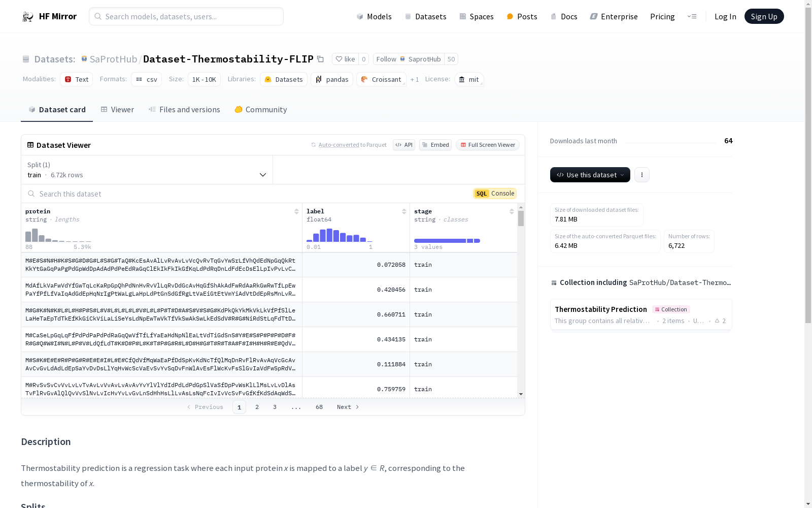Select the mit license tag

pyautogui.click(x=469, y=79)
